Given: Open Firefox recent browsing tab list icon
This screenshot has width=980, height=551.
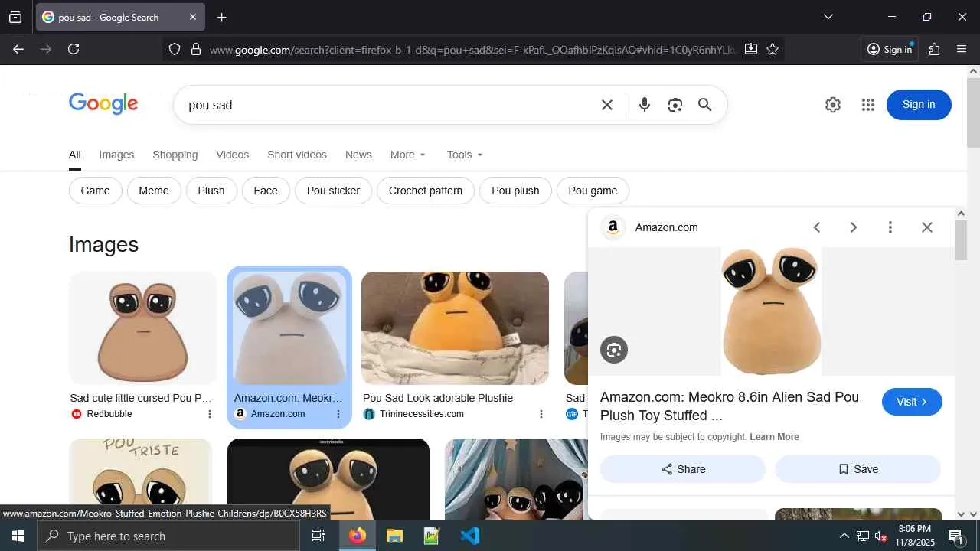Looking at the screenshot, I should click(x=15, y=17).
